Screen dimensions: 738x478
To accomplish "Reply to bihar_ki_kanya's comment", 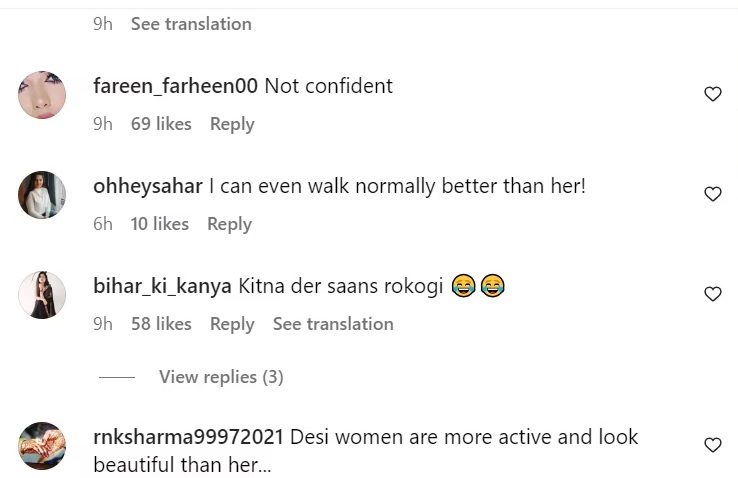I will point(232,324).
